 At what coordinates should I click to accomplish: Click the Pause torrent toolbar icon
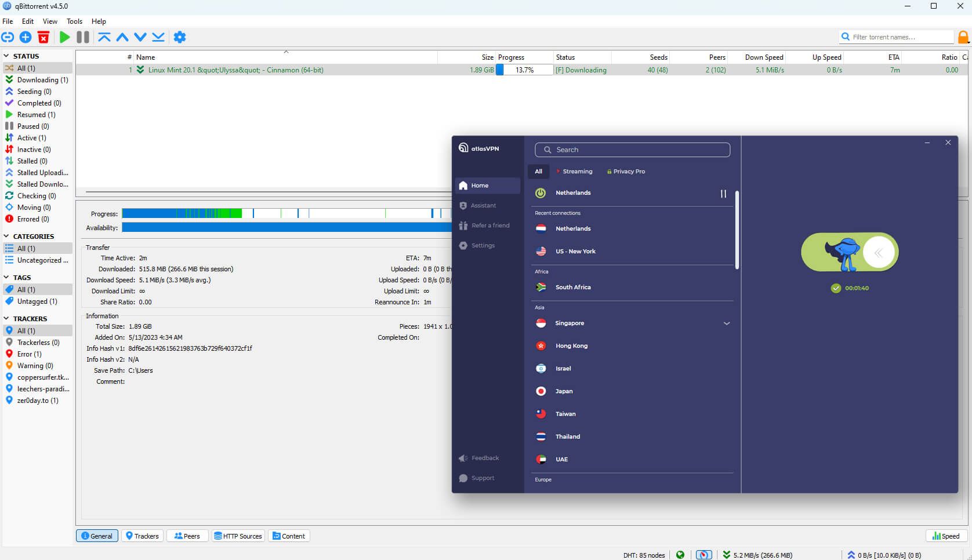[83, 37]
